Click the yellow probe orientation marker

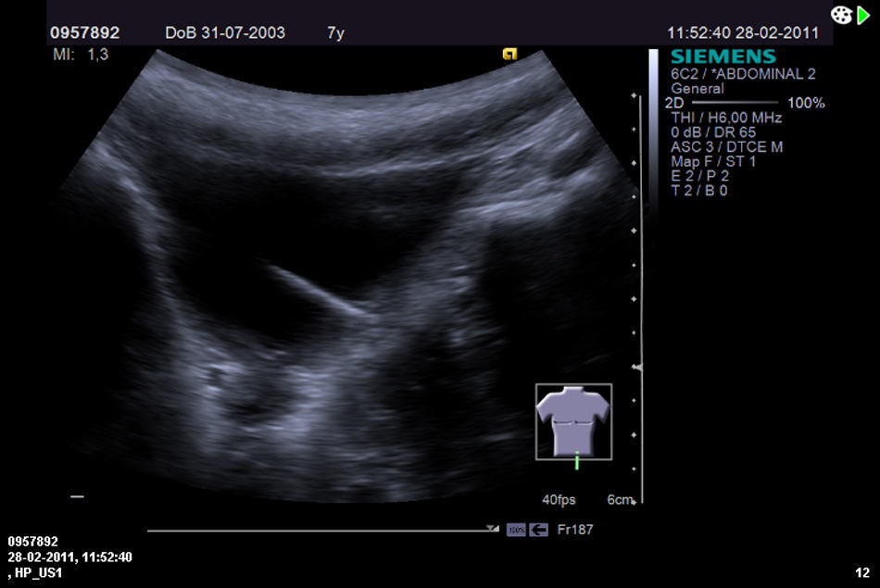509,55
